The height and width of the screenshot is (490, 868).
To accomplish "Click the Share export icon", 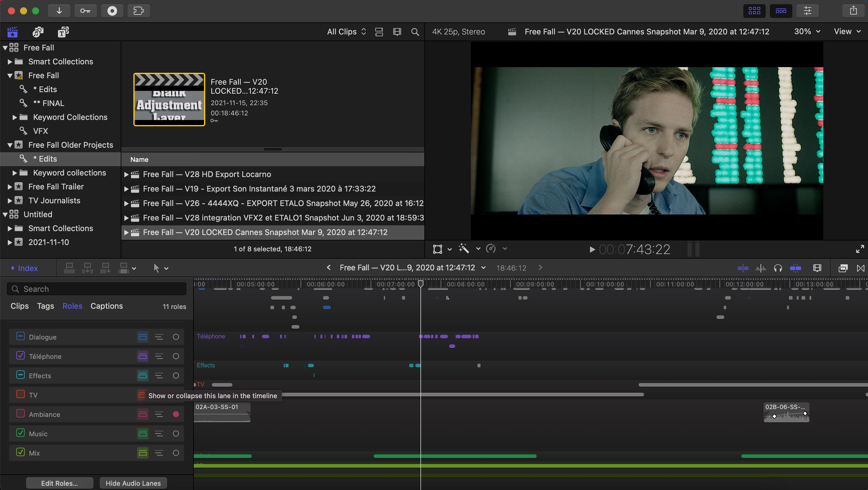I will click(853, 11).
